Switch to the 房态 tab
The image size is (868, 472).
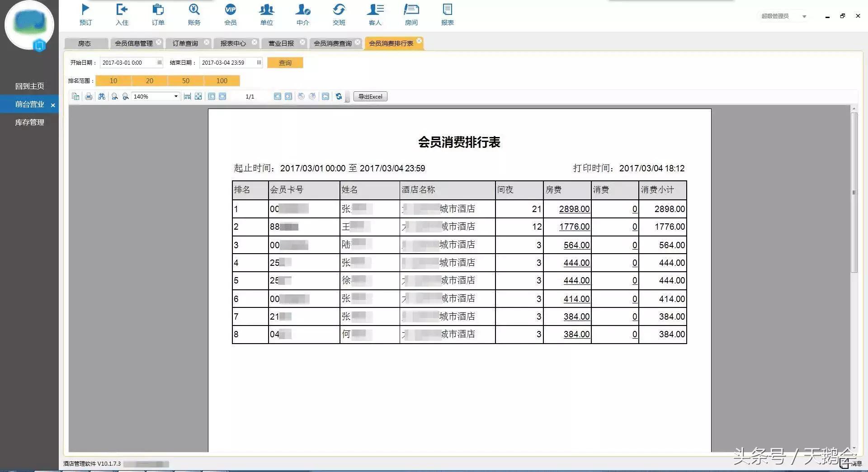tap(84, 43)
